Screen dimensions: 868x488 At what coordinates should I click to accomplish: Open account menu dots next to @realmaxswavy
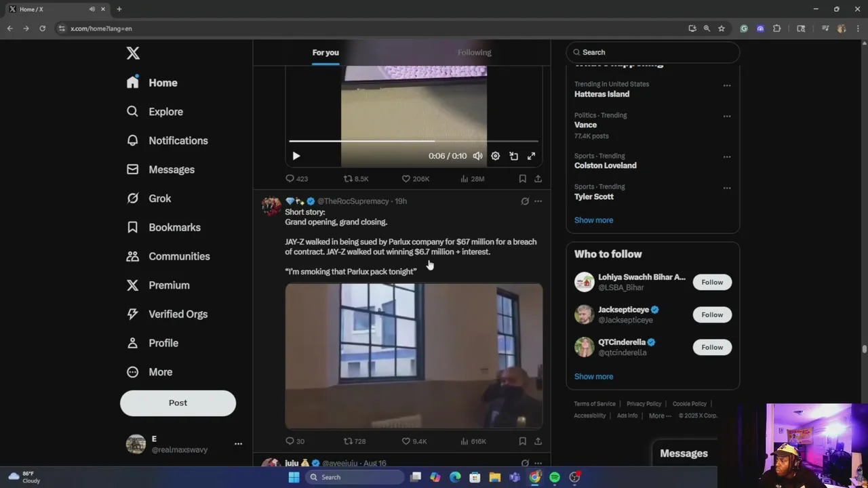tap(238, 444)
